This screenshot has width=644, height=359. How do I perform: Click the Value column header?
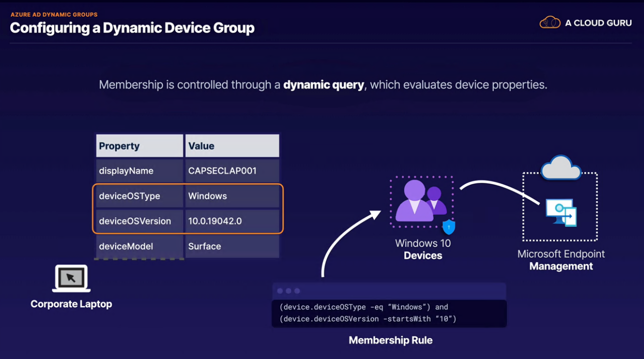click(x=232, y=146)
